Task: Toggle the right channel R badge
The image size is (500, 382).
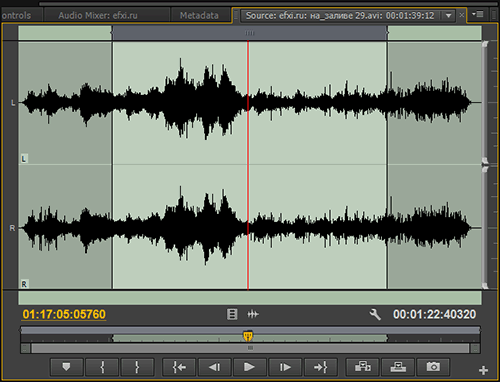Action: coord(24,284)
